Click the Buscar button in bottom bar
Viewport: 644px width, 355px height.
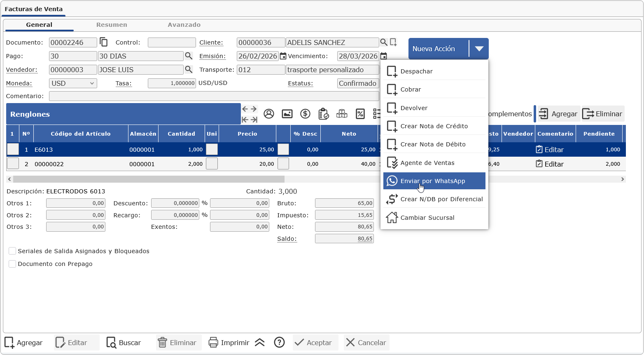click(x=124, y=343)
